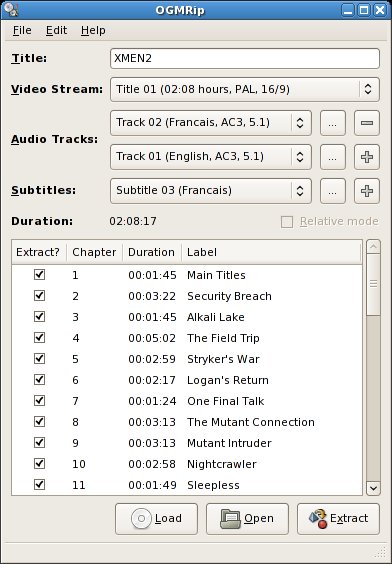Open options for Subtitle 03 Francais
This screenshot has width=392, height=564.
(x=333, y=191)
